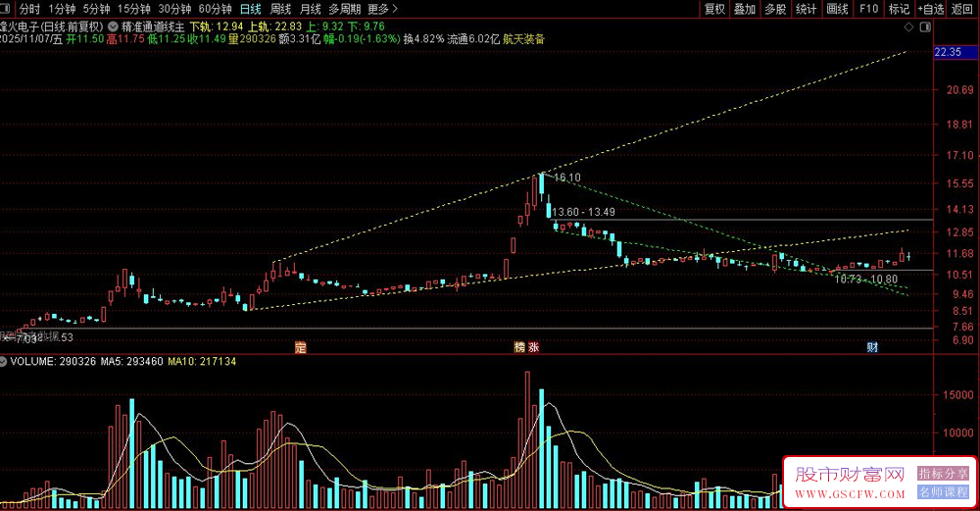This screenshot has width=980, height=511.
Task: Click the 财 event marker on timeline
Action: coord(872,347)
